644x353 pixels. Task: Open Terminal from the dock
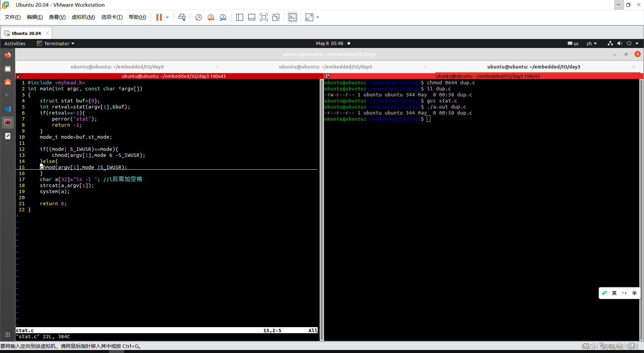coord(8,96)
